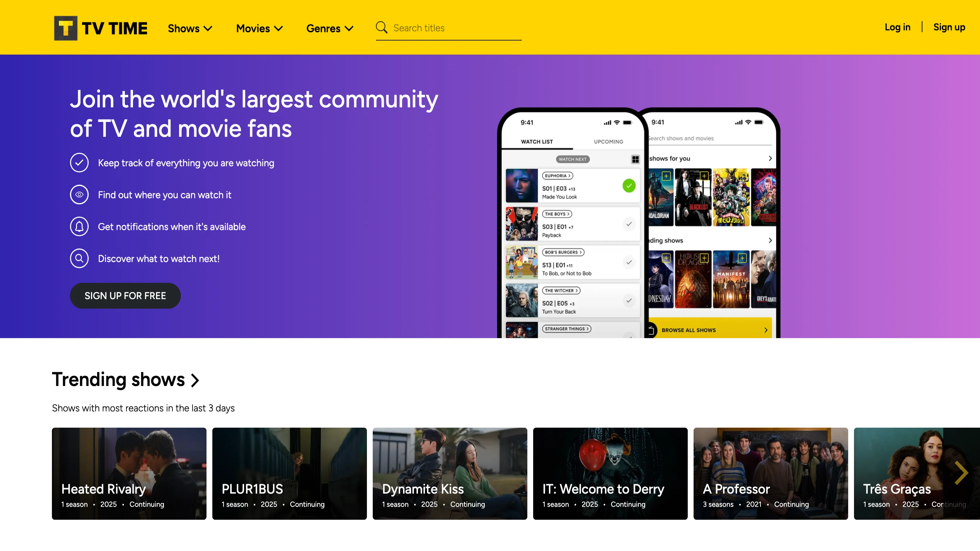
Task: Click the bell notifications icon
Action: [x=79, y=227]
